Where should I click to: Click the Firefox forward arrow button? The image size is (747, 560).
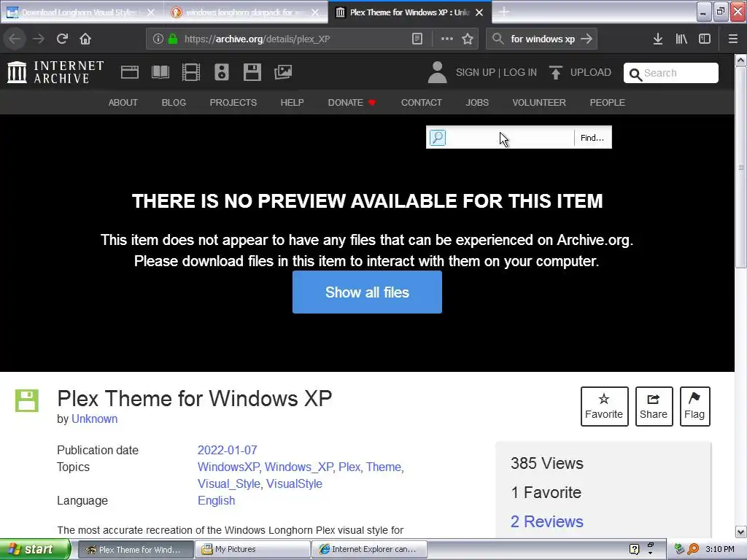(38, 39)
